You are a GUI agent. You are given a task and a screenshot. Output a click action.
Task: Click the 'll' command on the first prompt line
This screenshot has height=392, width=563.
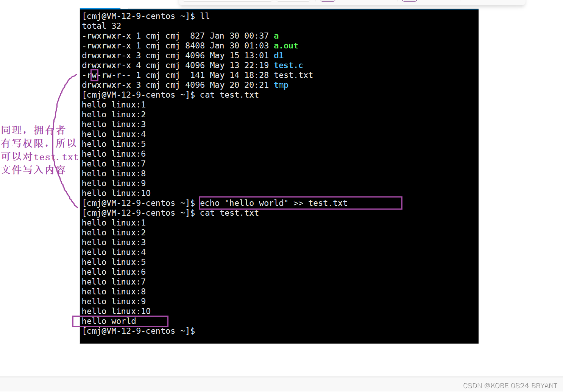click(x=205, y=16)
